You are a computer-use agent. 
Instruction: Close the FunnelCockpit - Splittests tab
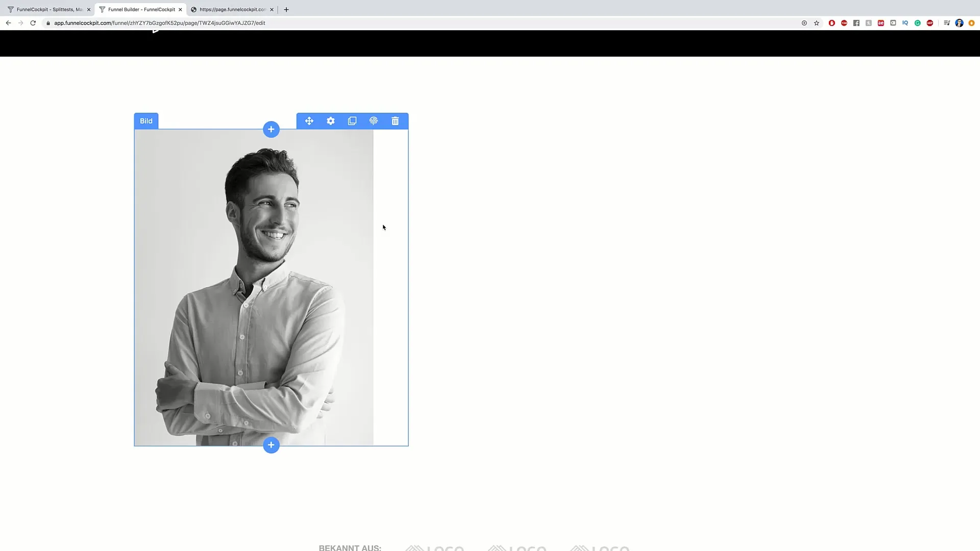(x=88, y=9)
